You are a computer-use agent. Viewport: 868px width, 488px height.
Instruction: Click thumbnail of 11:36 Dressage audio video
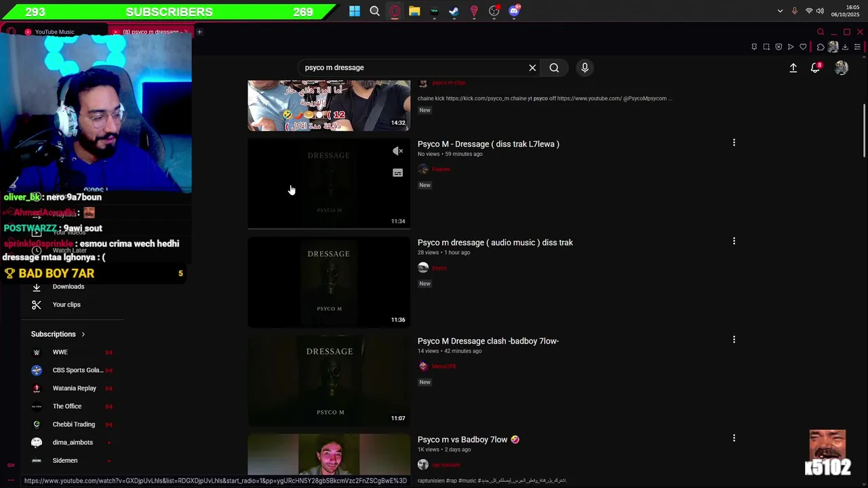329,282
